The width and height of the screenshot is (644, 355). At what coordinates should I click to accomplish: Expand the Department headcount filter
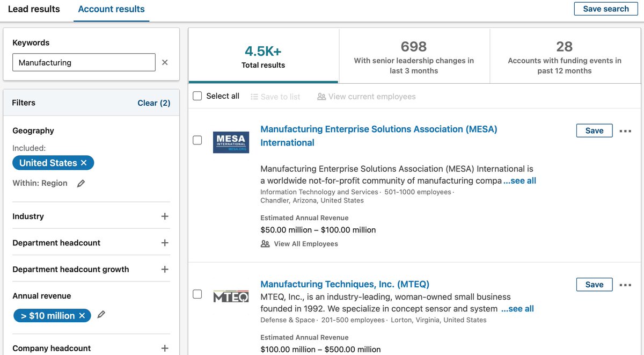(165, 243)
